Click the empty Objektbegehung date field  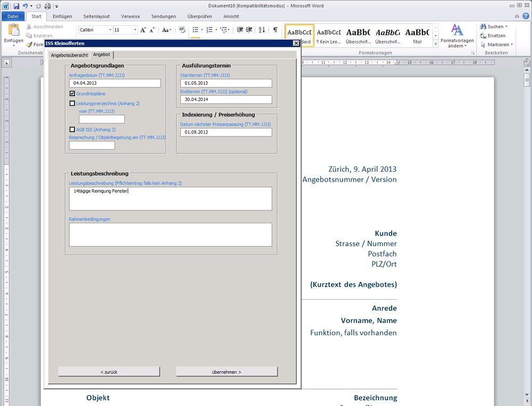click(92, 146)
